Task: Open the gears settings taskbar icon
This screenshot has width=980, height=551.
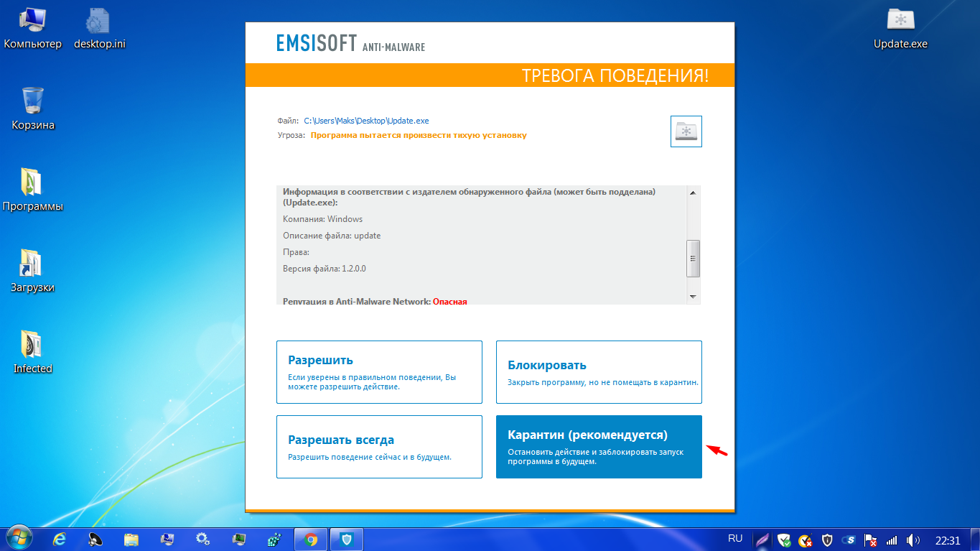Action: 203,539
